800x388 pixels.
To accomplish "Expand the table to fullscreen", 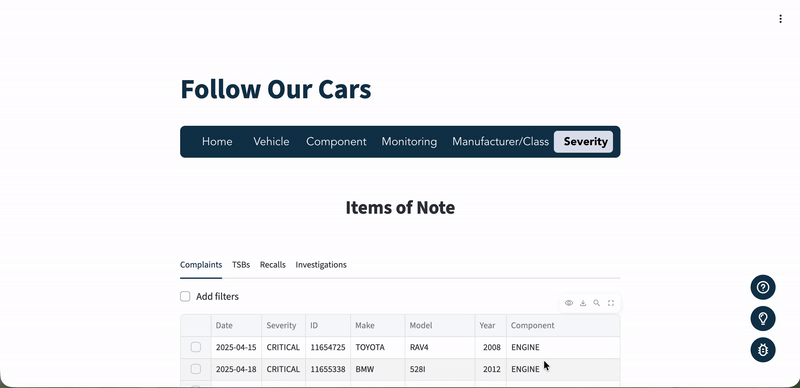I will coord(611,303).
